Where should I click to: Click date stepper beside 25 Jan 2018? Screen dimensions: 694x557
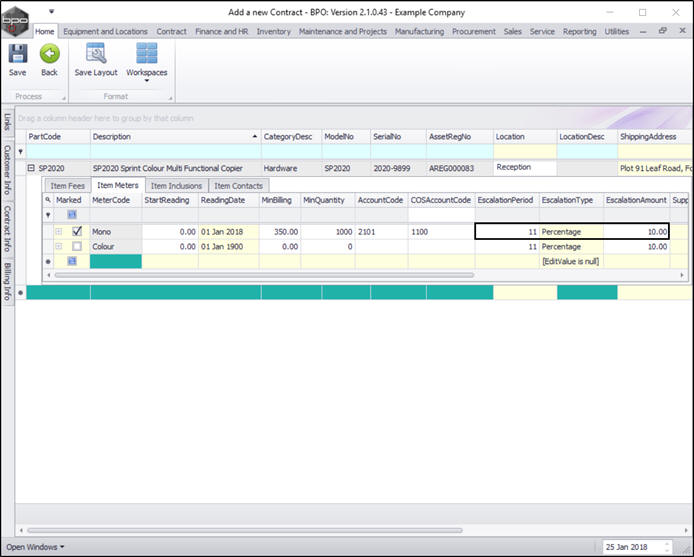[x=667, y=547]
